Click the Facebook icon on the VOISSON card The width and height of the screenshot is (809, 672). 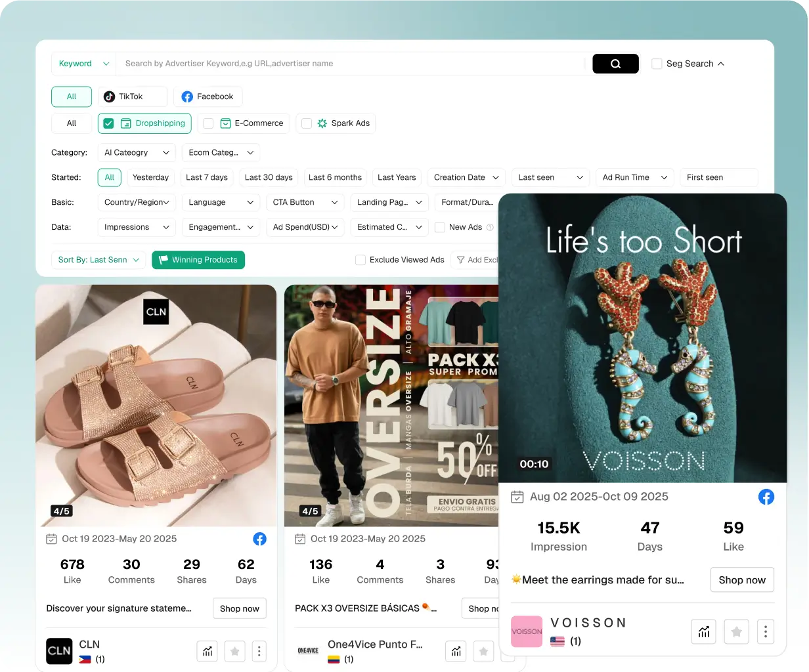tap(766, 497)
